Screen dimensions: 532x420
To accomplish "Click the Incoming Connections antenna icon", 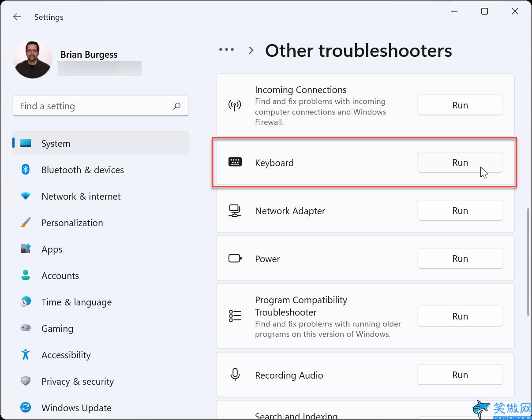I will pyautogui.click(x=235, y=105).
